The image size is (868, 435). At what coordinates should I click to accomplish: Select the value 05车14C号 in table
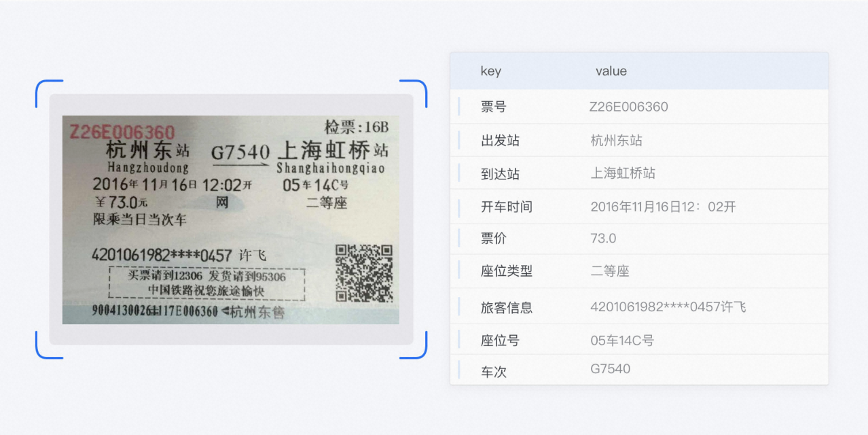pyautogui.click(x=622, y=341)
